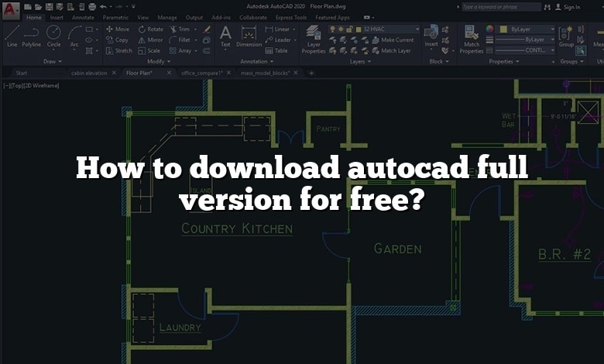The width and height of the screenshot is (604, 364).
Task: Select the Text annotation tool
Action: pyautogui.click(x=225, y=36)
